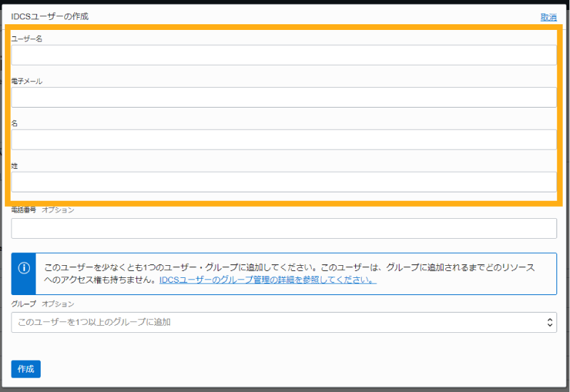Select the 姓 last name field
The width and height of the screenshot is (570, 392).
[284, 182]
